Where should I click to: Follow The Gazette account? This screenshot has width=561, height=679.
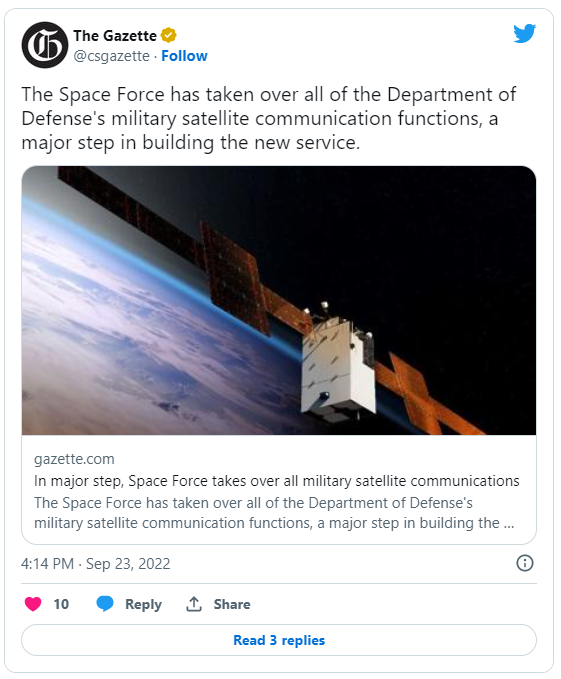click(x=184, y=56)
